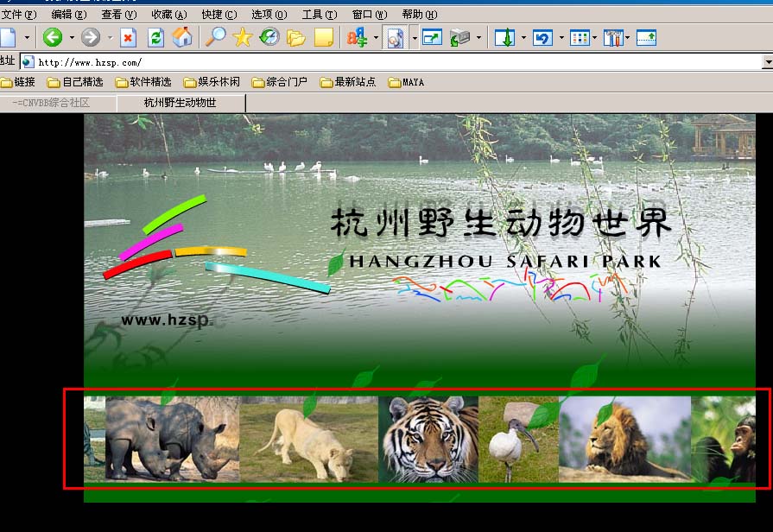This screenshot has width=773, height=532.
Task: Open dropdown beside the green down arrow icon
Action: [x=523, y=37]
